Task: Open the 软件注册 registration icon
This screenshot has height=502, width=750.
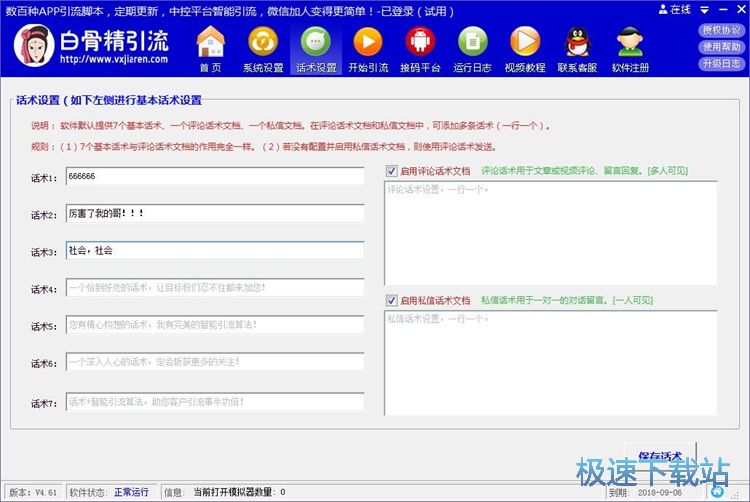Action: [x=630, y=47]
